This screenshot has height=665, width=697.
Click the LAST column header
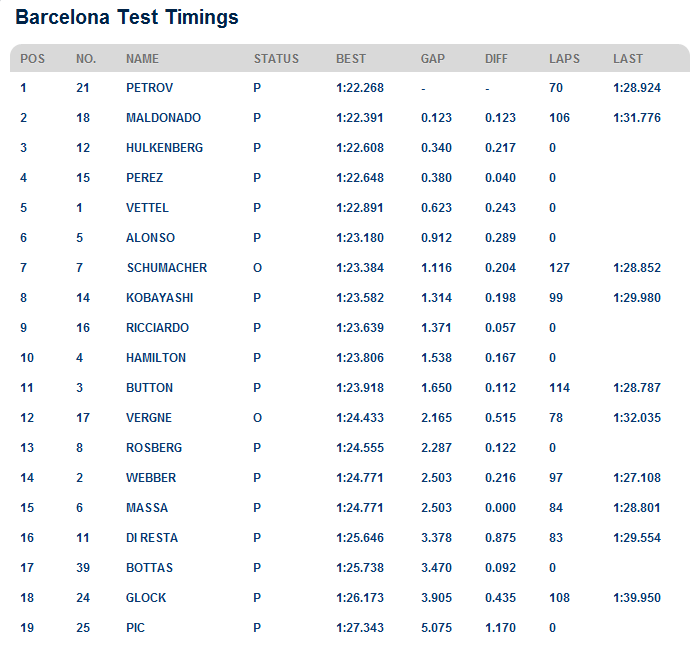tap(628, 59)
